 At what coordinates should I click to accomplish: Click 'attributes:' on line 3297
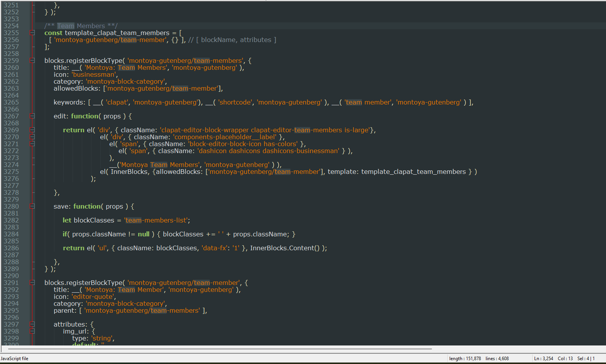tap(71, 324)
